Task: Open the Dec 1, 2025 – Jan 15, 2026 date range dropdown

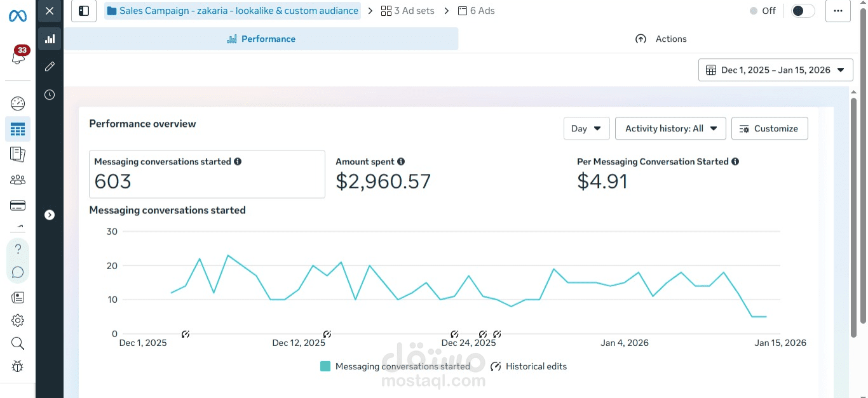Action: point(775,70)
